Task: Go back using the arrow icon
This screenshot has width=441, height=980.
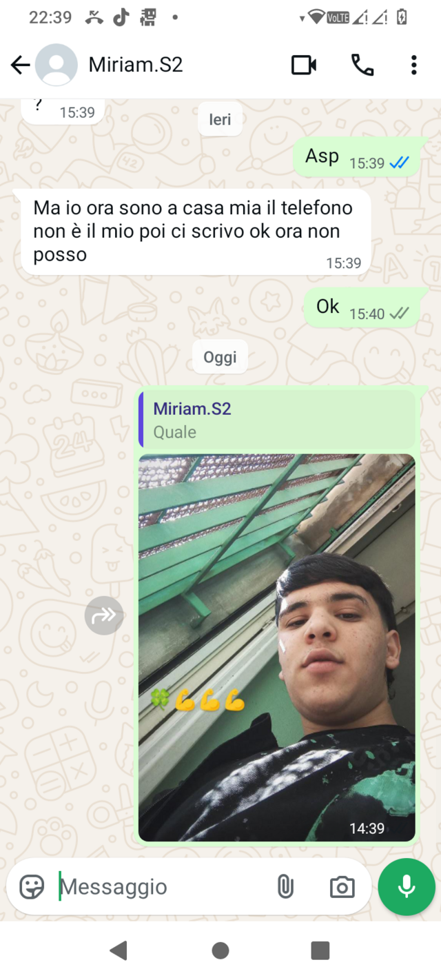Action: (x=20, y=65)
